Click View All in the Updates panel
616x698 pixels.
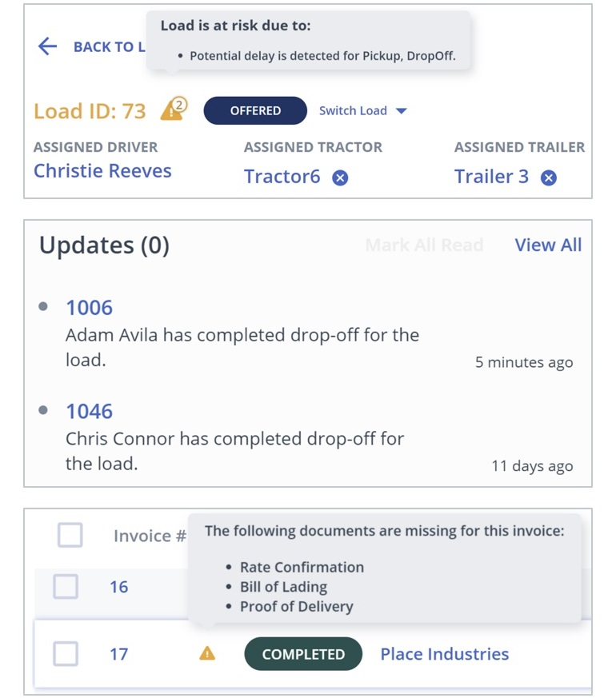548,245
